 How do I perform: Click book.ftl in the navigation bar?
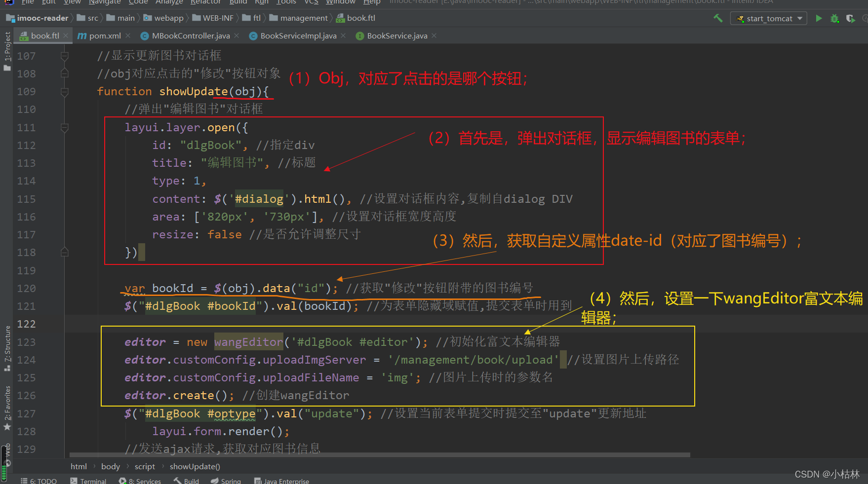(x=356, y=18)
